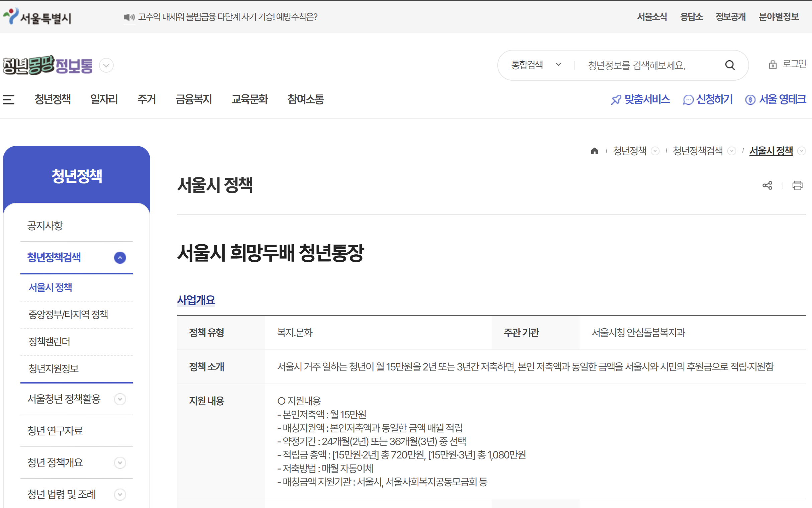Expand the 서울청년 정책활용 section
Image resolution: width=812 pixels, height=508 pixels.
point(120,399)
